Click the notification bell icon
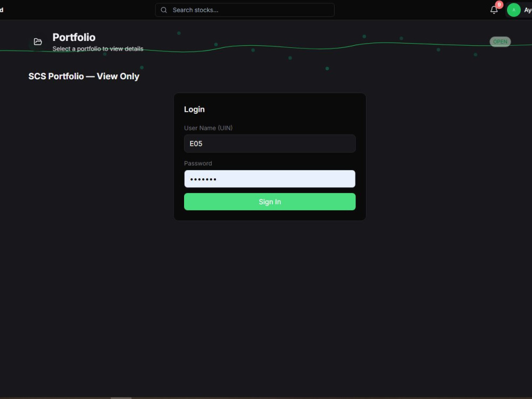The image size is (532, 399). (494, 10)
